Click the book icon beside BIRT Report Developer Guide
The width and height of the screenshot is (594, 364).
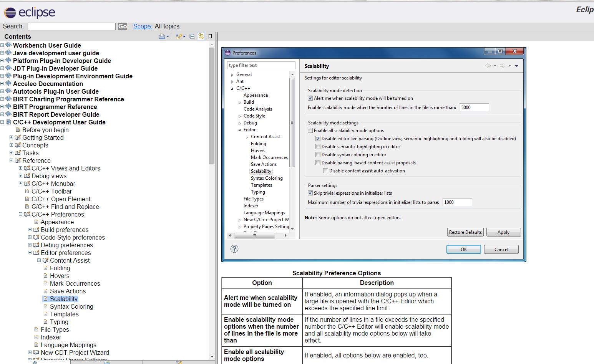(x=8, y=114)
